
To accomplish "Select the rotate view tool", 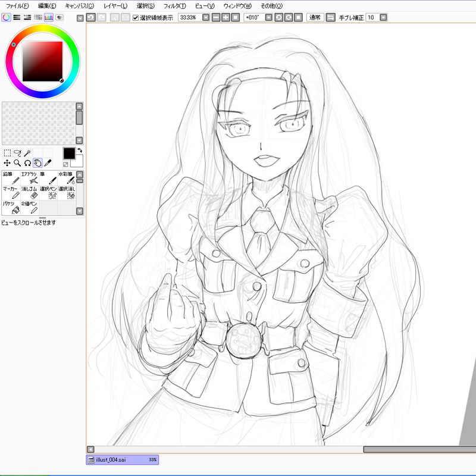I will point(27,163).
